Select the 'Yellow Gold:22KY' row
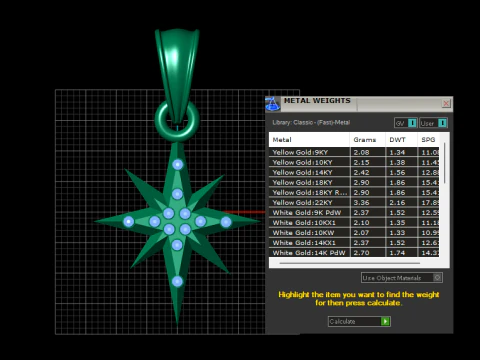 [354, 202]
